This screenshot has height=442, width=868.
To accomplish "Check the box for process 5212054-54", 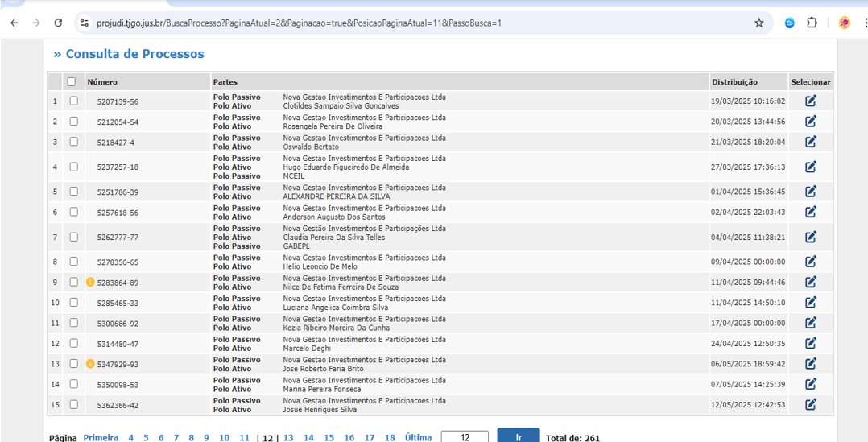I will click(73, 122).
